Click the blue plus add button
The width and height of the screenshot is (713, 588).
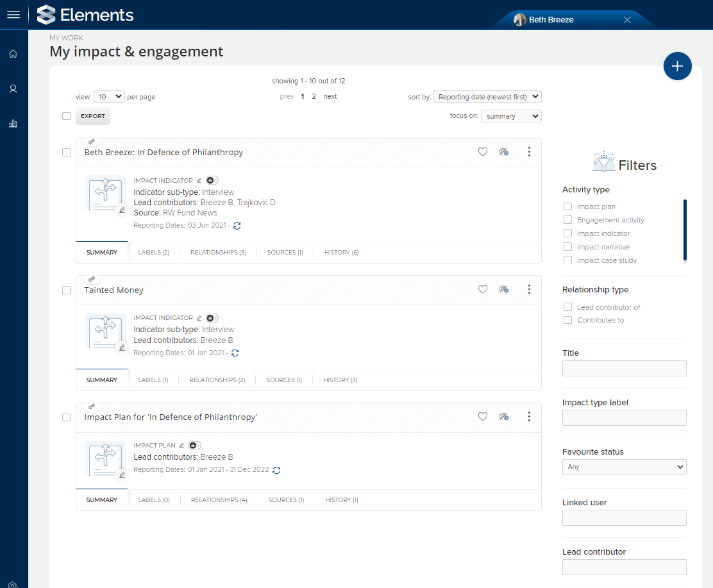(677, 66)
